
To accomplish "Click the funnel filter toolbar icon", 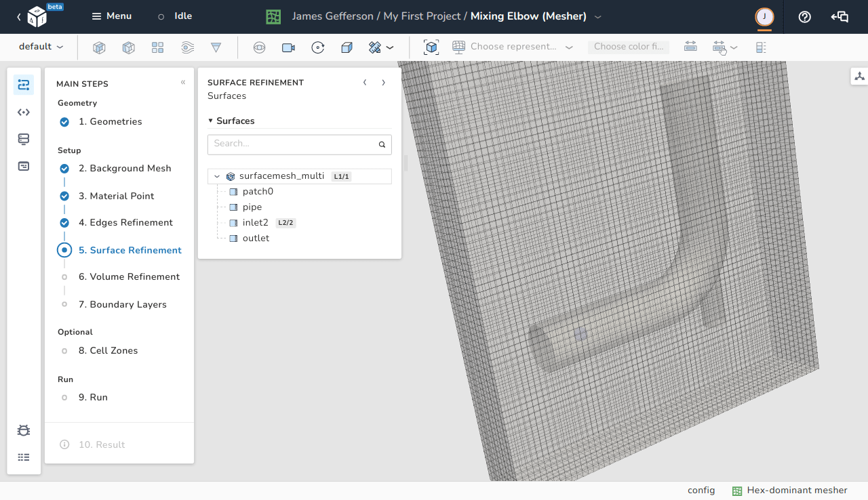I will (x=216, y=47).
